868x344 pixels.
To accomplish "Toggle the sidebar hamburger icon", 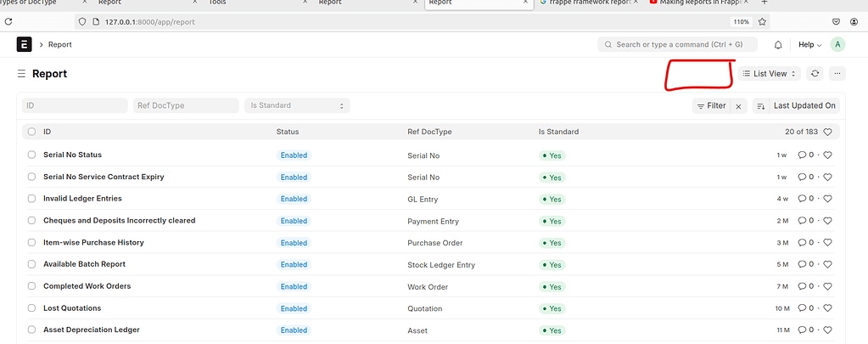I will tap(21, 74).
